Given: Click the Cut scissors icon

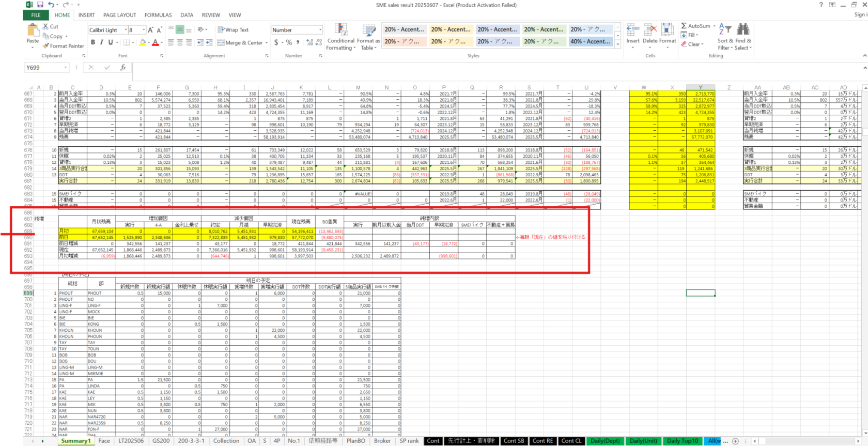Looking at the screenshot, I should 46,26.
